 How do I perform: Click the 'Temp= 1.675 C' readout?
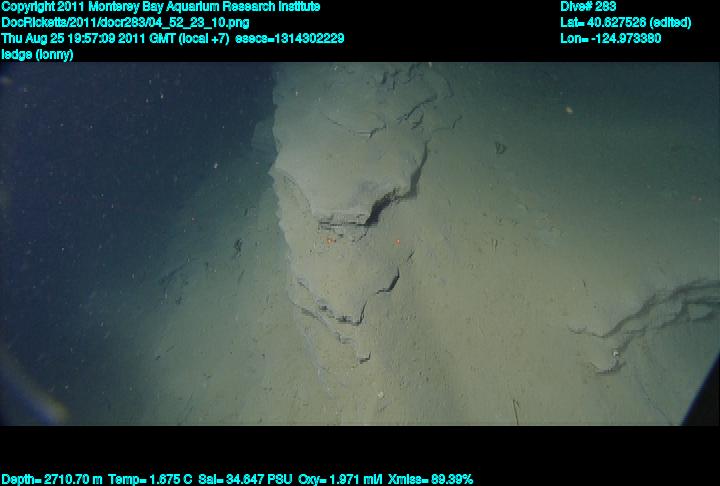tap(151, 480)
